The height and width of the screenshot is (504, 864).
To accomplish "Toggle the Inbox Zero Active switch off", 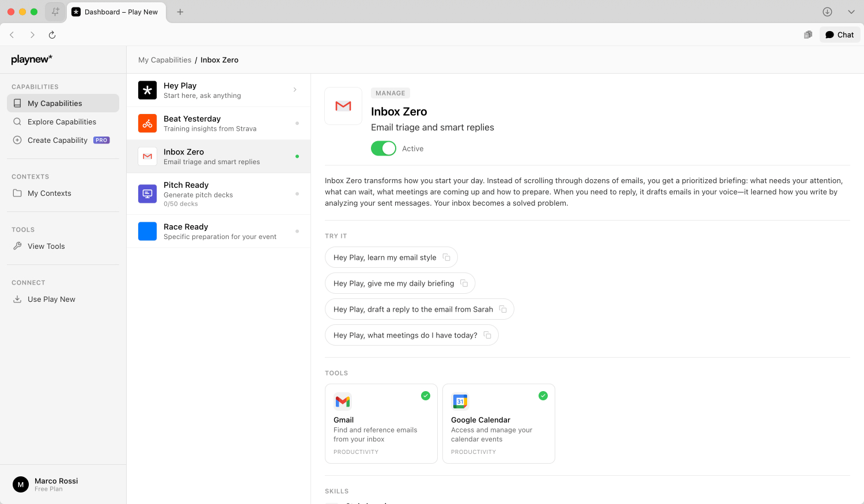I will pos(384,149).
